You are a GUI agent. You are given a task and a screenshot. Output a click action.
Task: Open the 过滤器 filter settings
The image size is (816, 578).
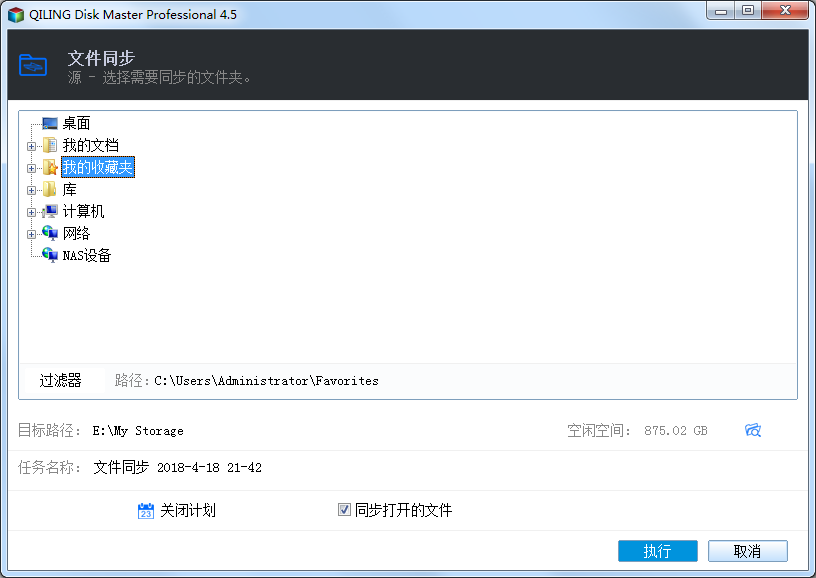60,380
